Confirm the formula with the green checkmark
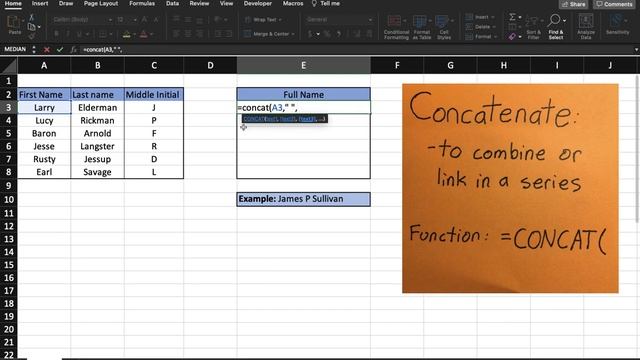Image resolution: width=640 pixels, height=360 pixels. [x=60, y=49]
